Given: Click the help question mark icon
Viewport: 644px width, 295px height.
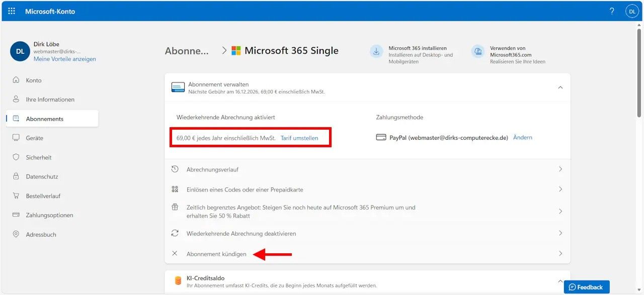Looking at the screenshot, I should [x=612, y=11].
